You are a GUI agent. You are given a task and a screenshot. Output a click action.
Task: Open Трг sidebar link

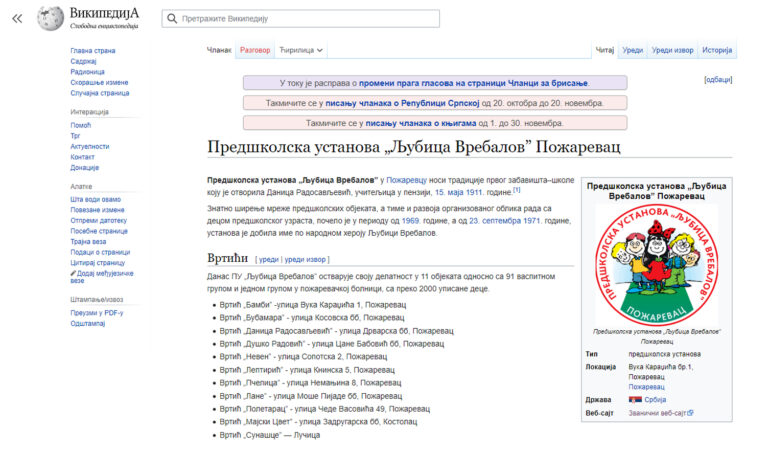click(x=75, y=136)
